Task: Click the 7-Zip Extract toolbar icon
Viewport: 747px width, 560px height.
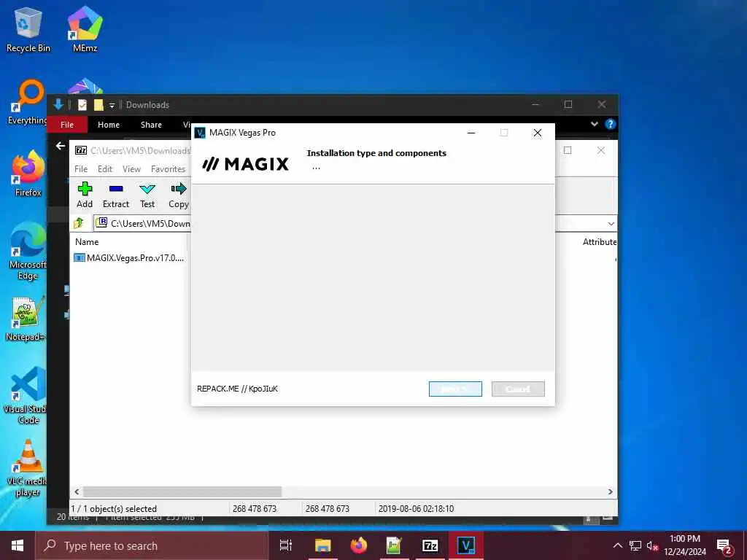Action: click(x=116, y=195)
